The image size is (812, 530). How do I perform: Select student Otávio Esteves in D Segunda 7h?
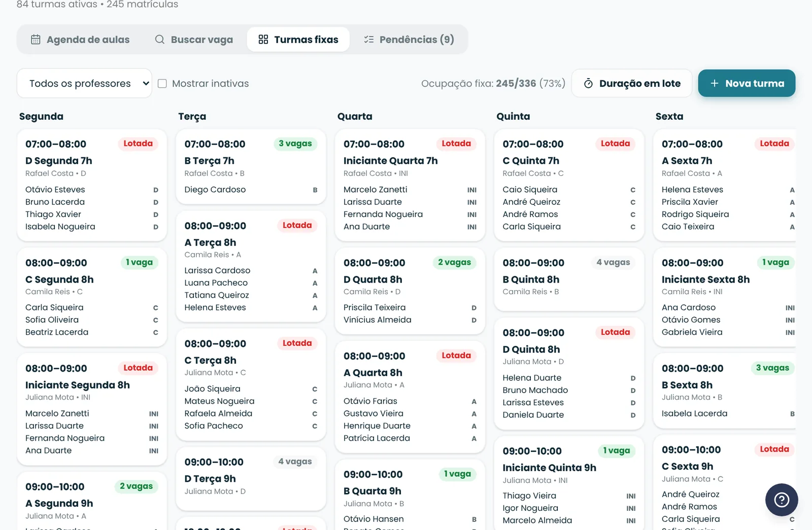pos(92,190)
